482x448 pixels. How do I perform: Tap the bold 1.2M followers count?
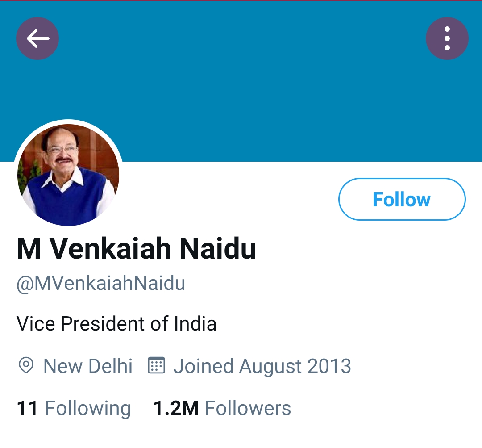(176, 408)
